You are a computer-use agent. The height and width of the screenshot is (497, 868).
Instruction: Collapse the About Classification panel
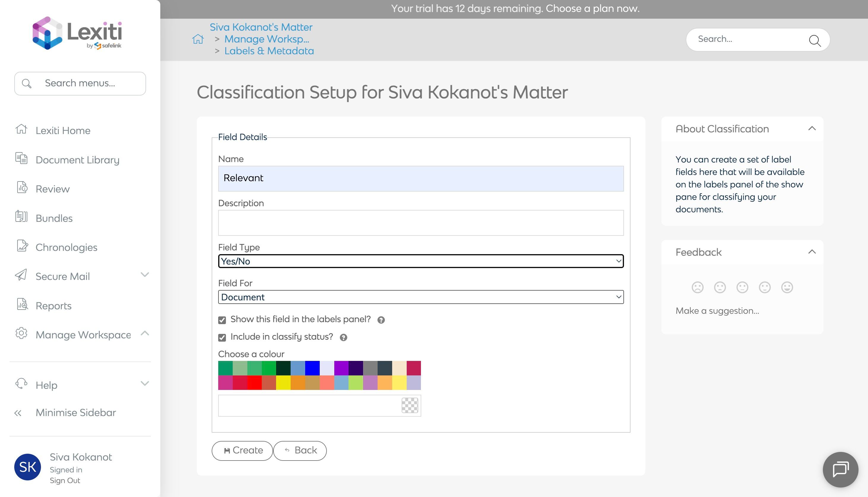(x=812, y=129)
